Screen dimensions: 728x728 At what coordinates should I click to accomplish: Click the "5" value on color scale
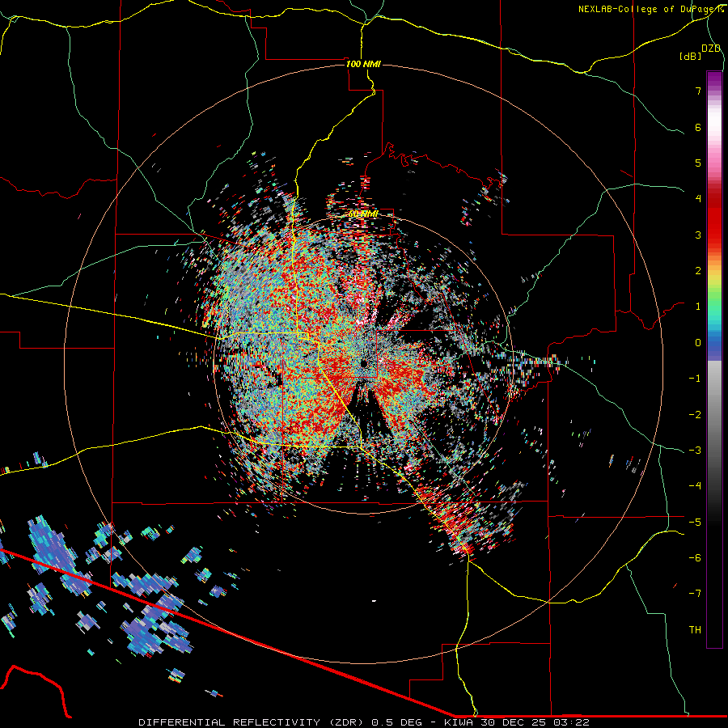coord(698,163)
